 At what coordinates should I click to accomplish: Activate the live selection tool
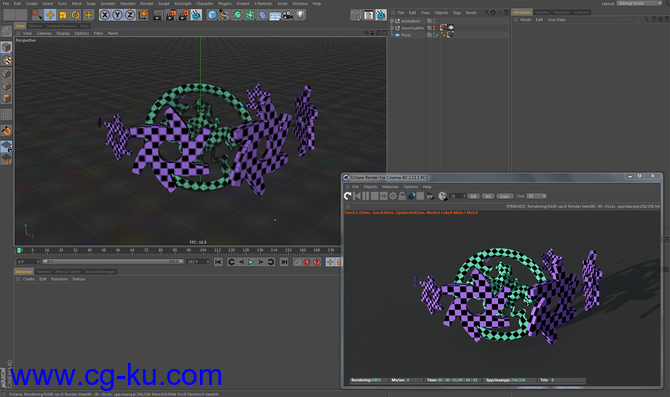point(37,15)
